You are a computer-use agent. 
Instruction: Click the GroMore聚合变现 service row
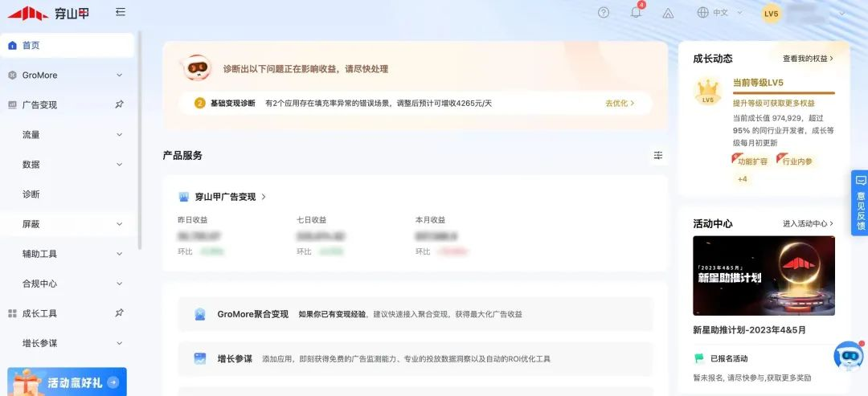pos(416,314)
